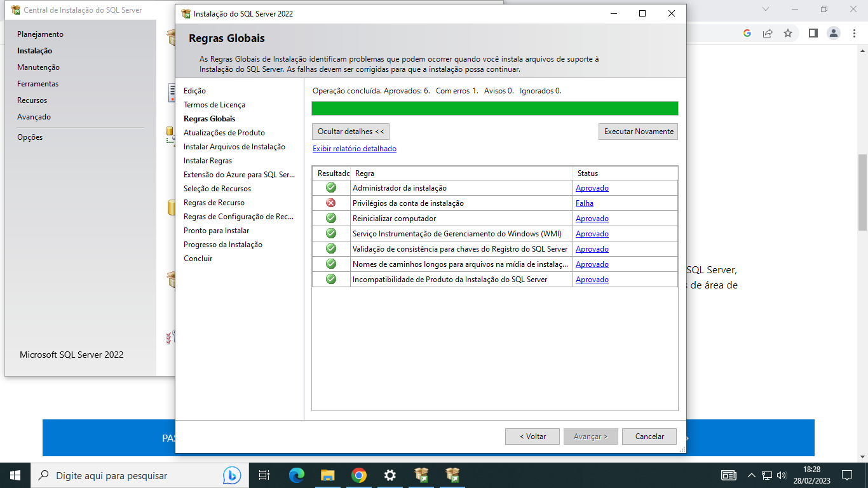Screen dimensions: 868x488
Task: Select Atualizações de Produto step
Action: 224,133
